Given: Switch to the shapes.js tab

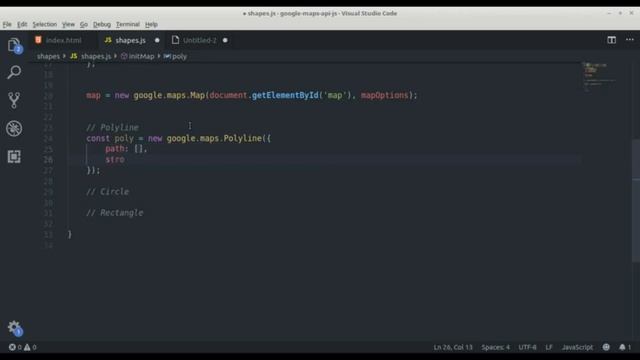Looking at the screenshot, I should 131,40.
